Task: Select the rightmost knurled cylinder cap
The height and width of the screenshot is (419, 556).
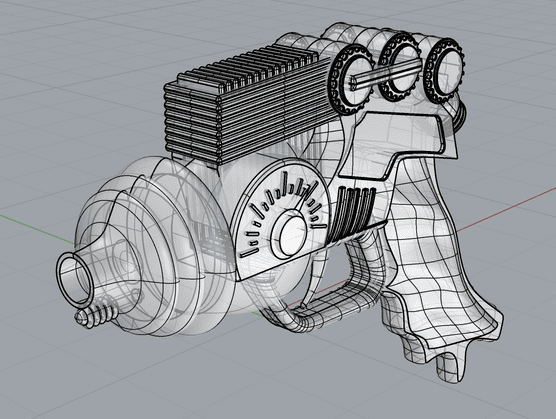Action: pyautogui.click(x=445, y=72)
